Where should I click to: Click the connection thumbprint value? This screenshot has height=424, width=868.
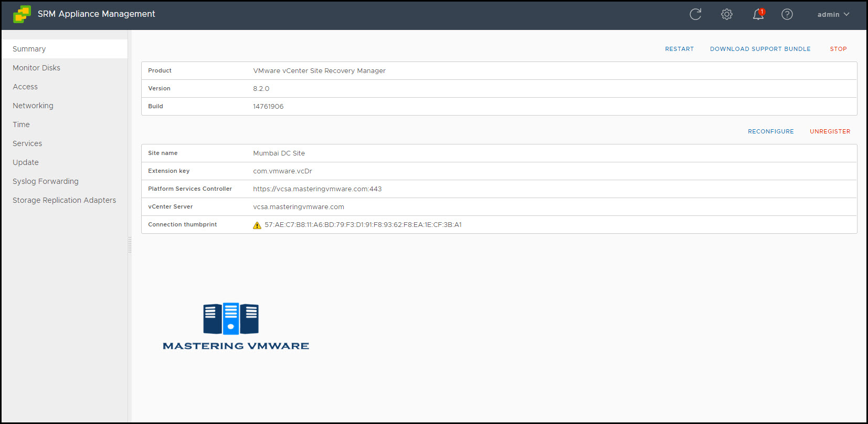[363, 225]
